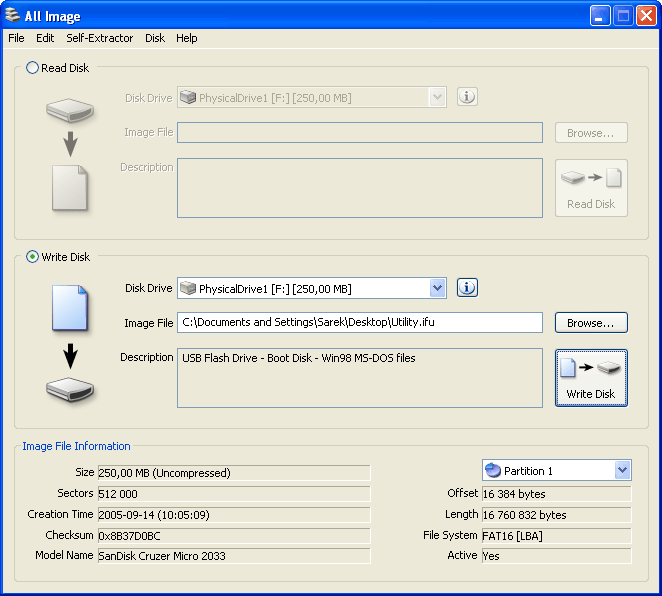This screenshot has width=662, height=596.
Task: Click the Utility.ifu image file path field
Action: coord(360,322)
